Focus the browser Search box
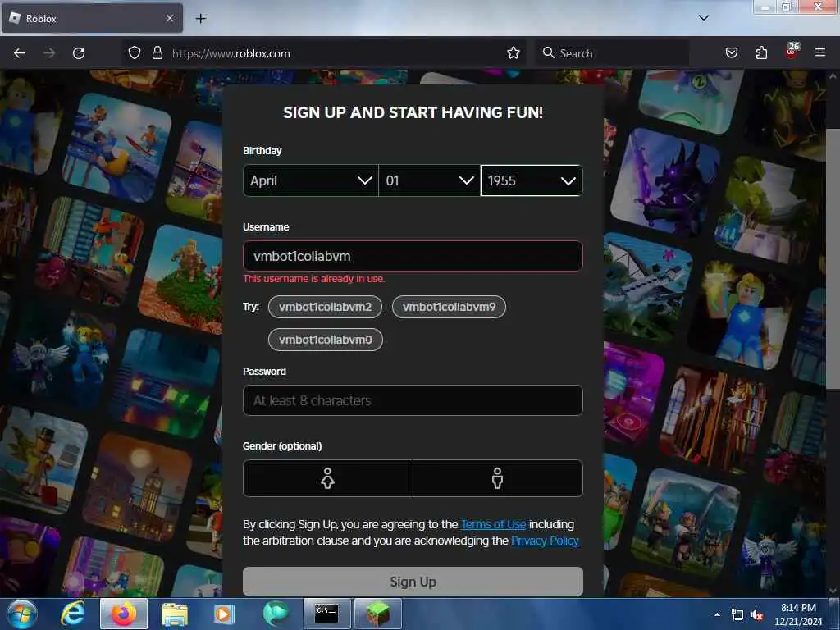 tap(613, 53)
